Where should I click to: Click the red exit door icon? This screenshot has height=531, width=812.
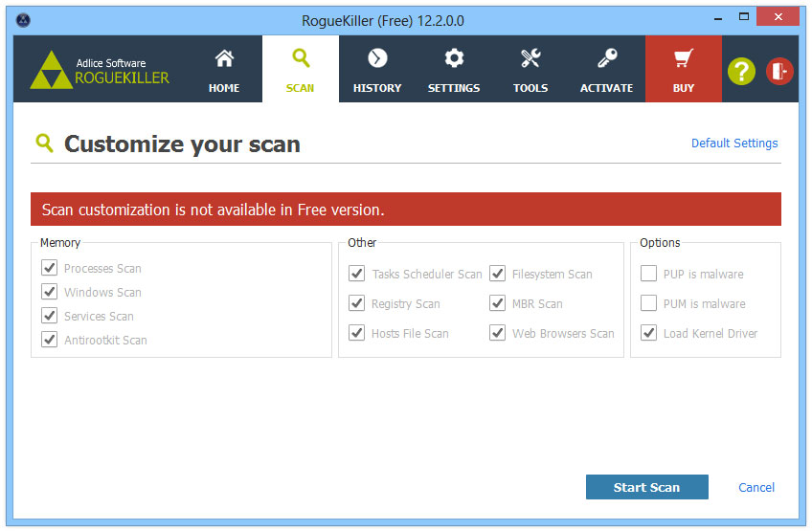779,71
